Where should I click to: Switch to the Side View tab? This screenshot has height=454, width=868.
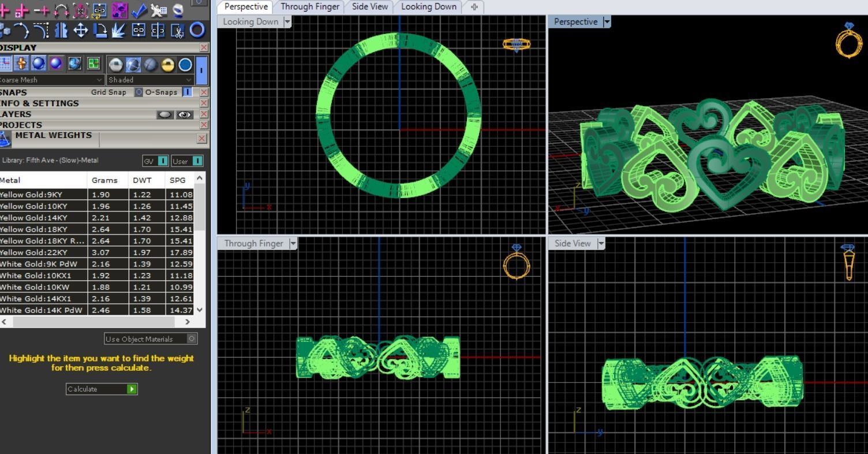pyautogui.click(x=370, y=6)
